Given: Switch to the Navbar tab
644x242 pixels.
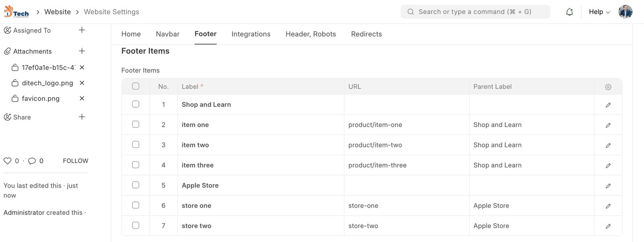Looking at the screenshot, I should [167, 34].
